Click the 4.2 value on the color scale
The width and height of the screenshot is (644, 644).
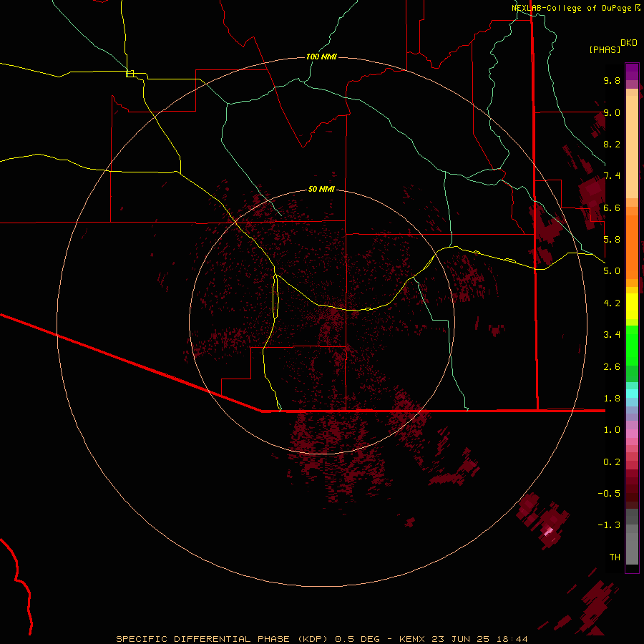(x=612, y=303)
